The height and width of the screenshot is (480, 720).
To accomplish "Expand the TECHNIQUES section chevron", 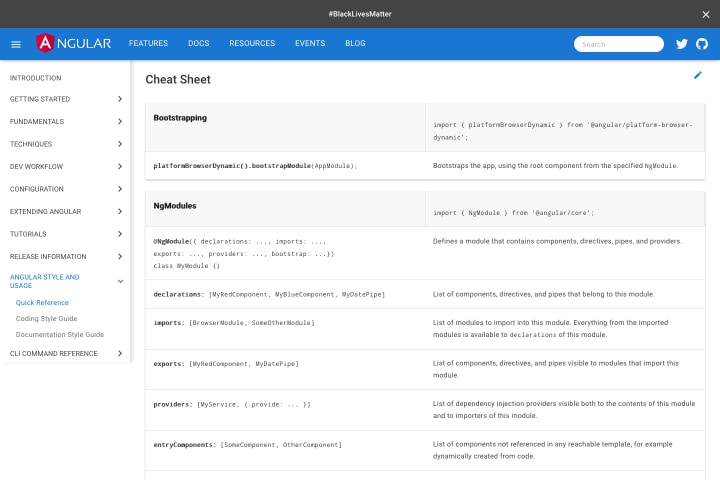I will [x=120, y=144].
